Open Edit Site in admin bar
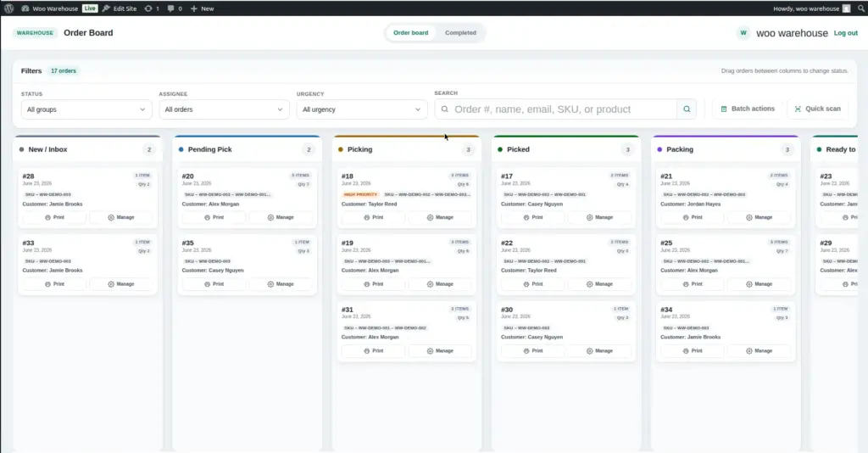Image resolution: width=868 pixels, height=453 pixels. 120,8
